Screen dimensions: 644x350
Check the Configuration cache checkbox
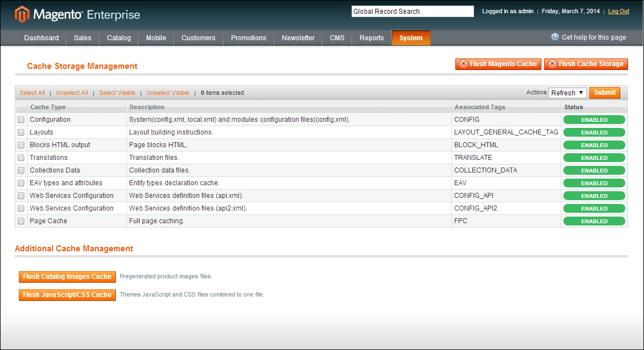tap(21, 120)
